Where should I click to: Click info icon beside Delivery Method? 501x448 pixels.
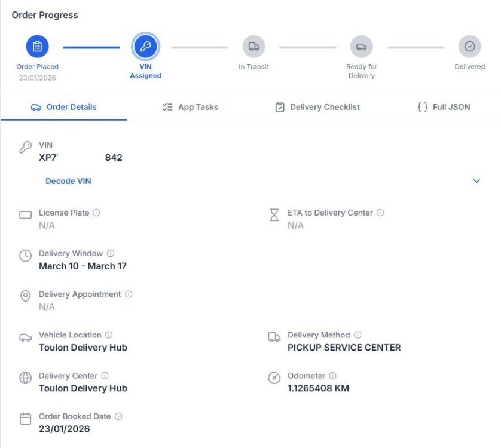[x=357, y=335]
